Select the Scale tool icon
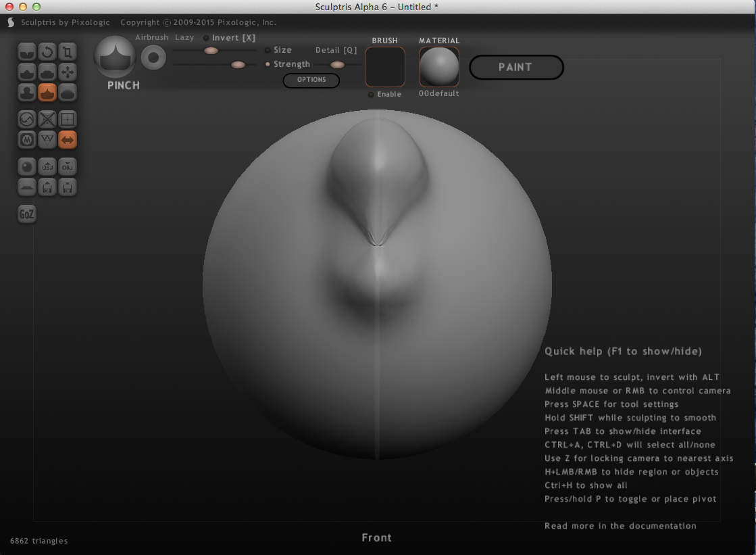The width and height of the screenshot is (756, 555). pyautogui.click(x=68, y=51)
